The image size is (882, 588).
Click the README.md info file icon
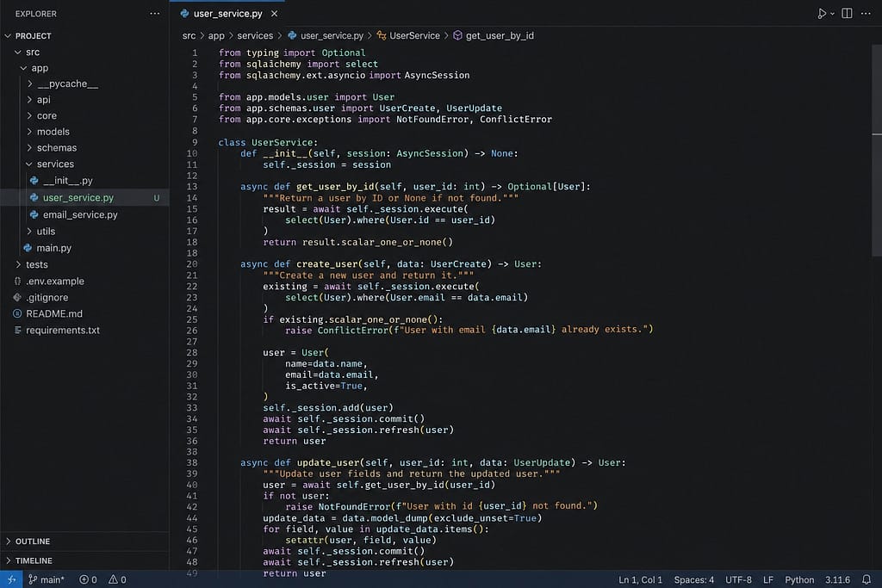point(17,313)
